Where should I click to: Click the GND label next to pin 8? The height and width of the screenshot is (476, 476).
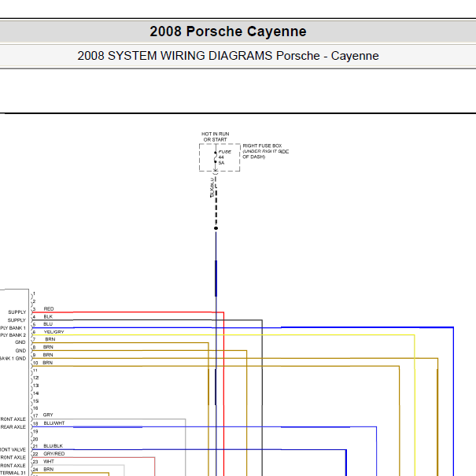tap(20, 351)
